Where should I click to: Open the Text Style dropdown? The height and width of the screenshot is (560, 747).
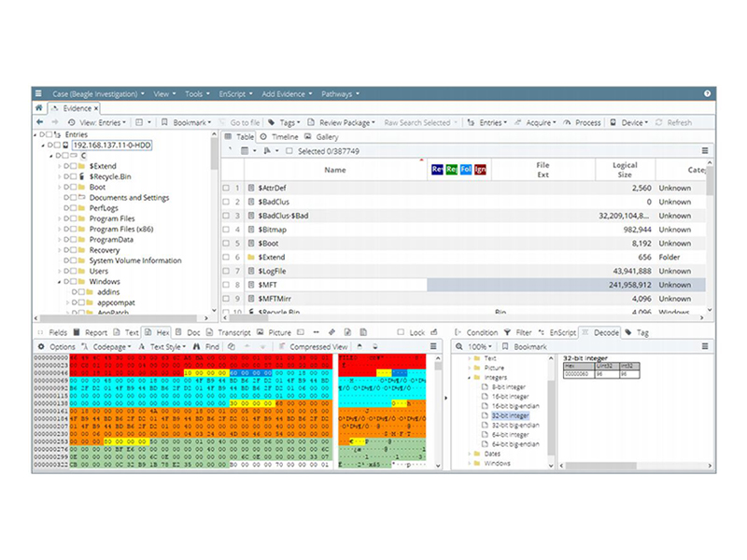[162, 346]
